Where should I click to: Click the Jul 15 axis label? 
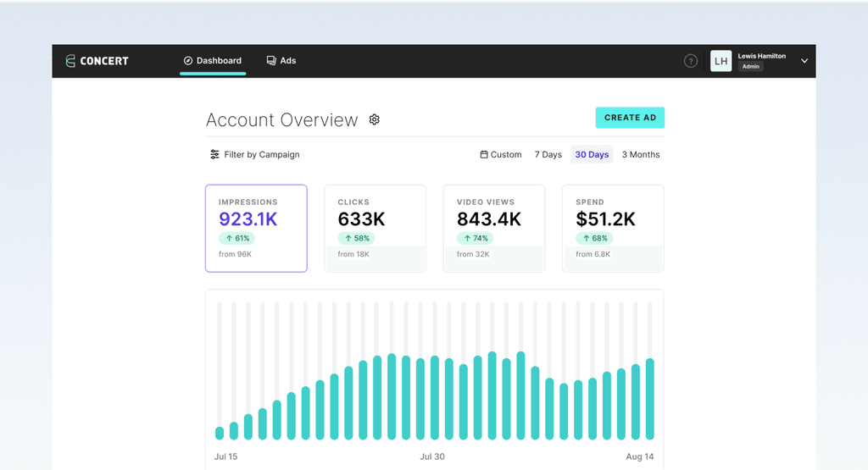coord(225,456)
